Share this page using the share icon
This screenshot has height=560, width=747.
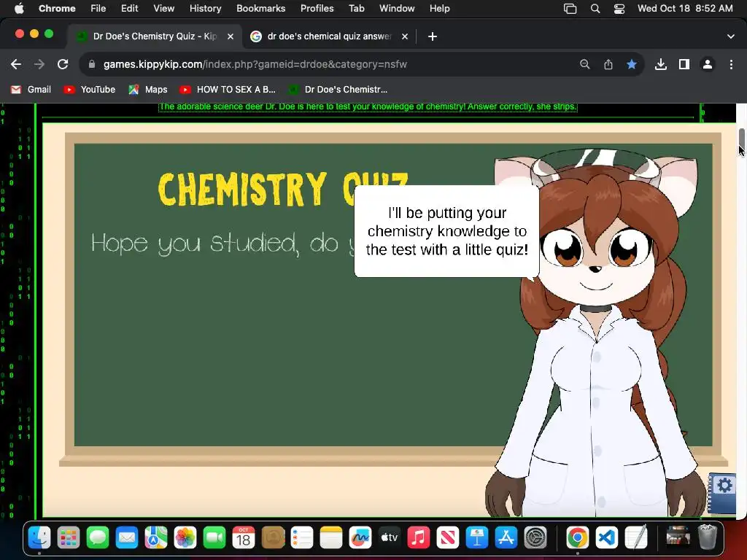click(x=608, y=64)
